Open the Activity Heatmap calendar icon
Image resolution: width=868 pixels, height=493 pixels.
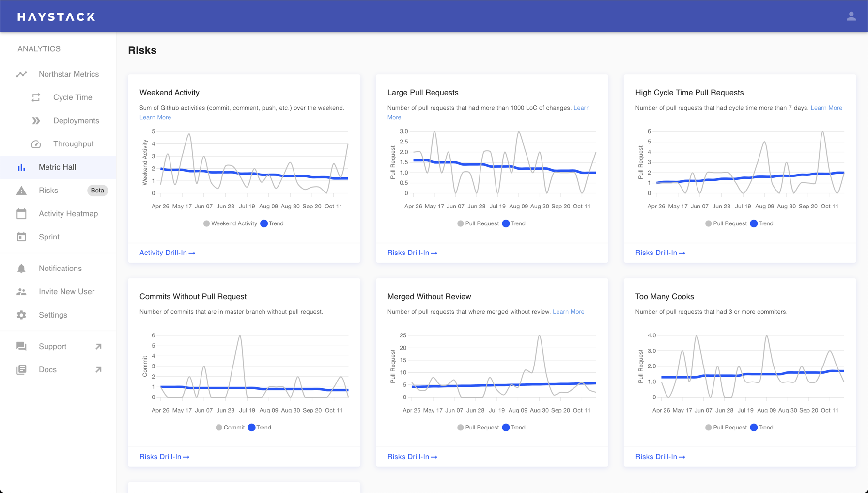(x=21, y=214)
